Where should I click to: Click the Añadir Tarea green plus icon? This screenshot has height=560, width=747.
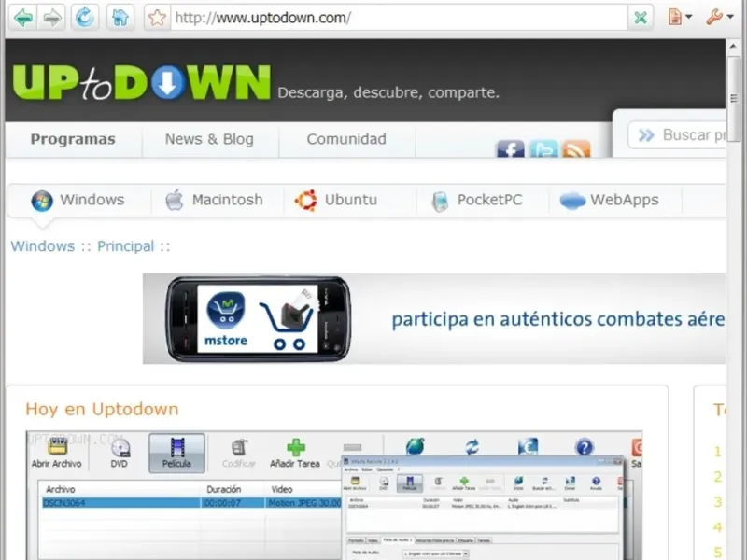pos(296,447)
